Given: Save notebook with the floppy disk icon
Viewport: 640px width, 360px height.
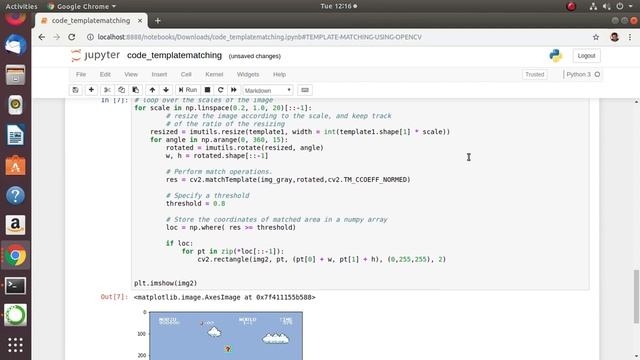Looking at the screenshot, I should tap(76, 90).
